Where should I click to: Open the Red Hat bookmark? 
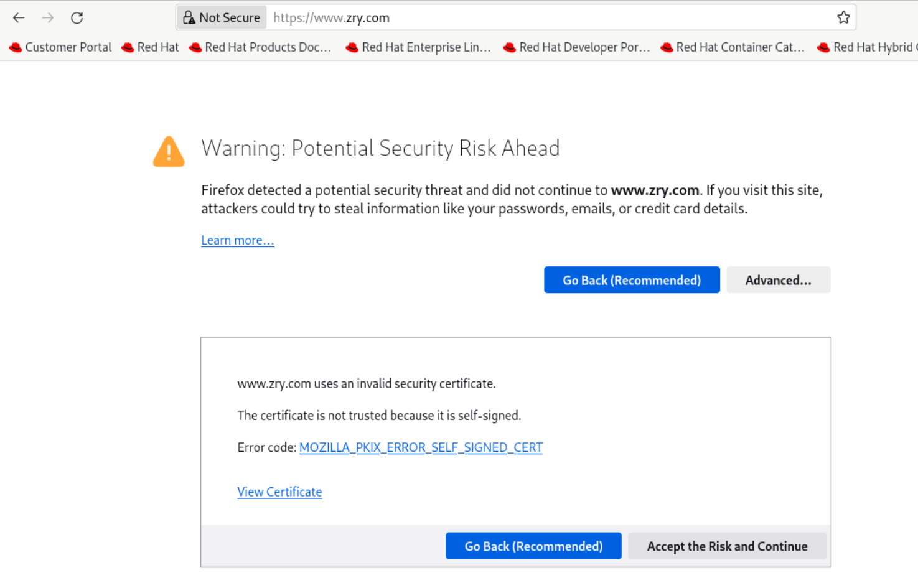coord(150,47)
